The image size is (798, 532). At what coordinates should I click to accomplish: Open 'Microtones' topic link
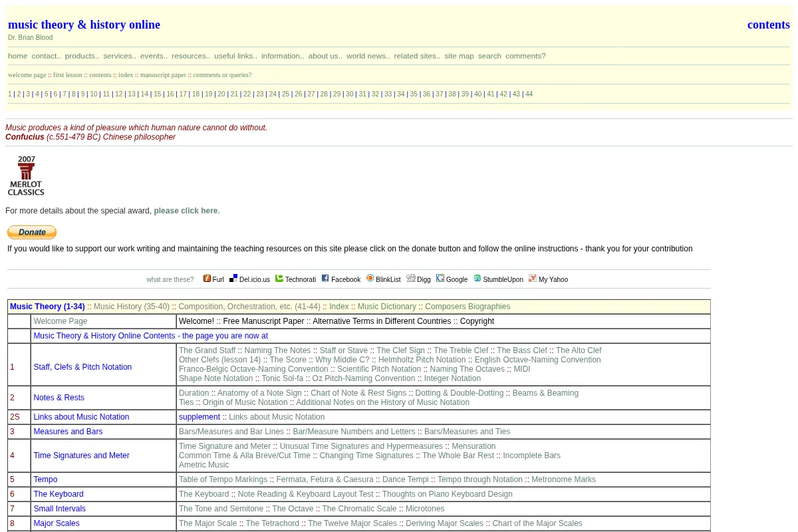pos(425,509)
